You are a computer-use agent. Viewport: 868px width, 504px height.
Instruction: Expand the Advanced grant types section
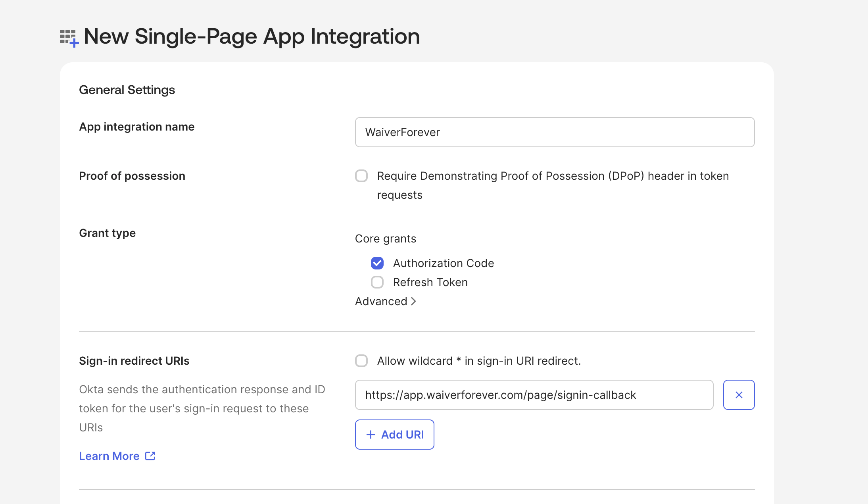pos(382,301)
